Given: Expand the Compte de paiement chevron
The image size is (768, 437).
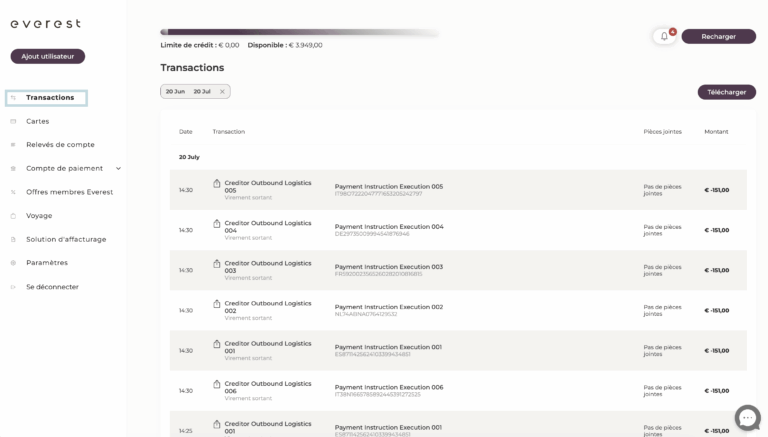Looking at the screenshot, I should [119, 169].
